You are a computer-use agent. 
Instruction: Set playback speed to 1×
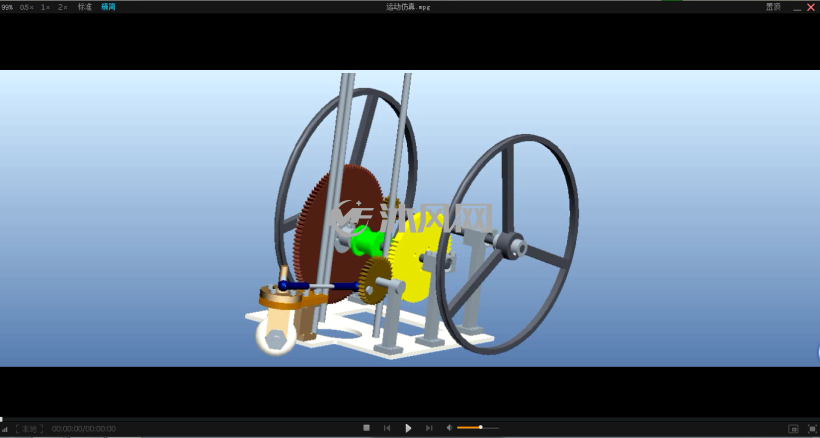coord(45,7)
